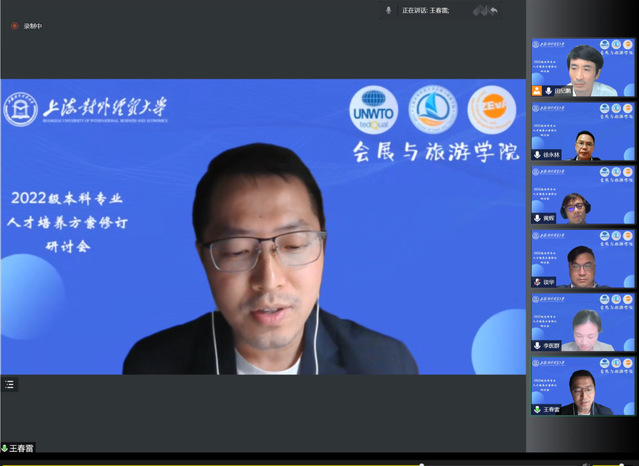
Task: Click the 王春雷 speaker name tag at bottom left
Action: pyautogui.click(x=19, y=448)
